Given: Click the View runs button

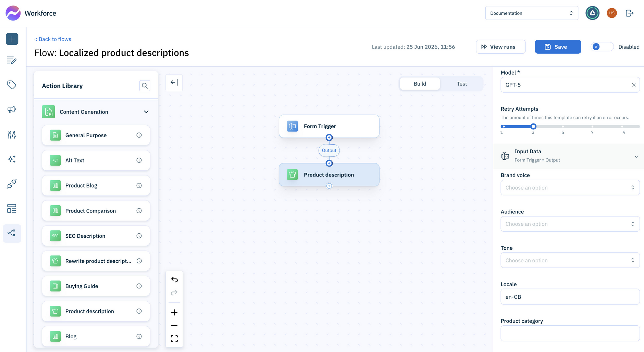Looking at the screenshot, I should pyautogui.click(x=500, y=47).
